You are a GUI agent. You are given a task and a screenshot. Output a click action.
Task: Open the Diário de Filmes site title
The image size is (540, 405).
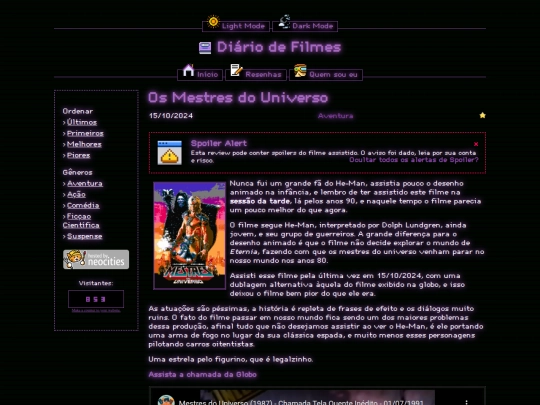click(x=279, y=47)
